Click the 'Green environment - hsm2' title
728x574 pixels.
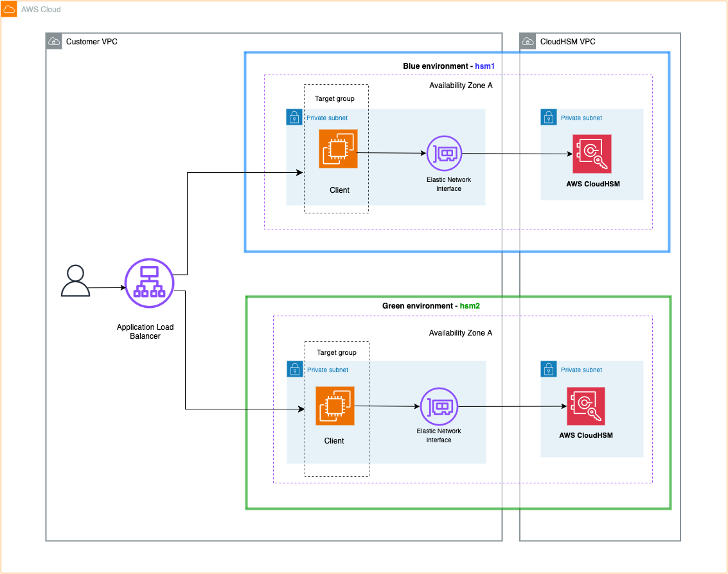click(431, 305)
